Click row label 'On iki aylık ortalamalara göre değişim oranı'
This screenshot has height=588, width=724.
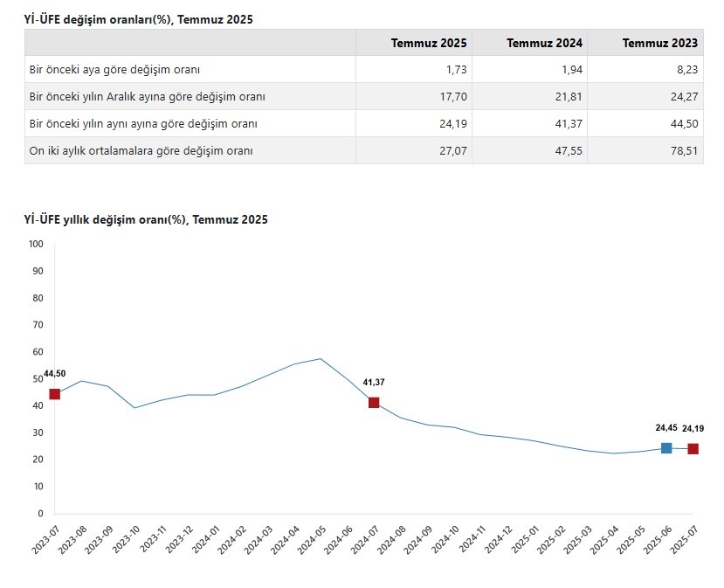(x=141, y=151)
